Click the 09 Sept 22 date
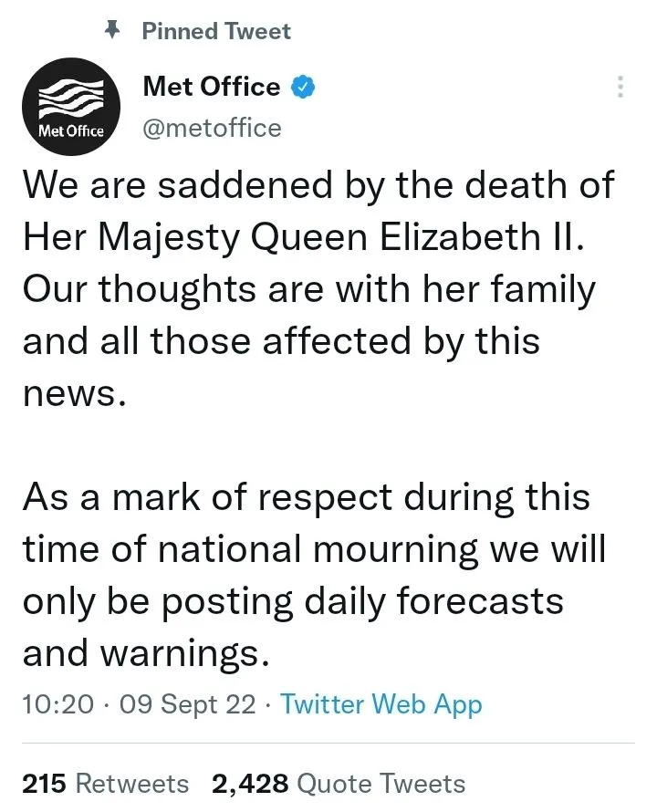 click(194, 703)
